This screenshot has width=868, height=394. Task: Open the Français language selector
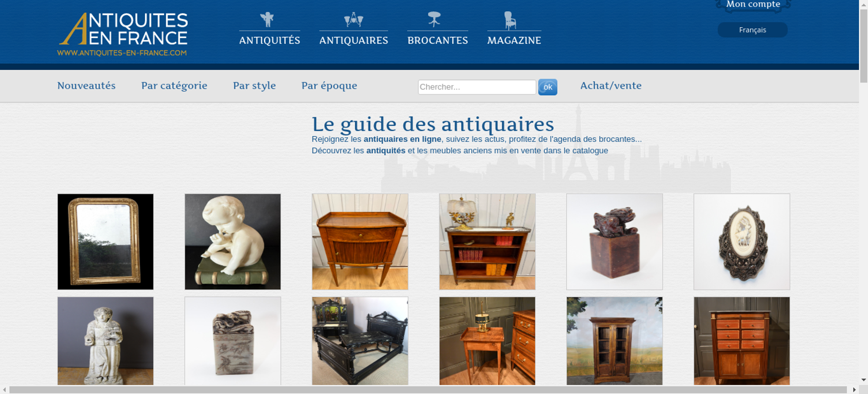pos(753,30)
